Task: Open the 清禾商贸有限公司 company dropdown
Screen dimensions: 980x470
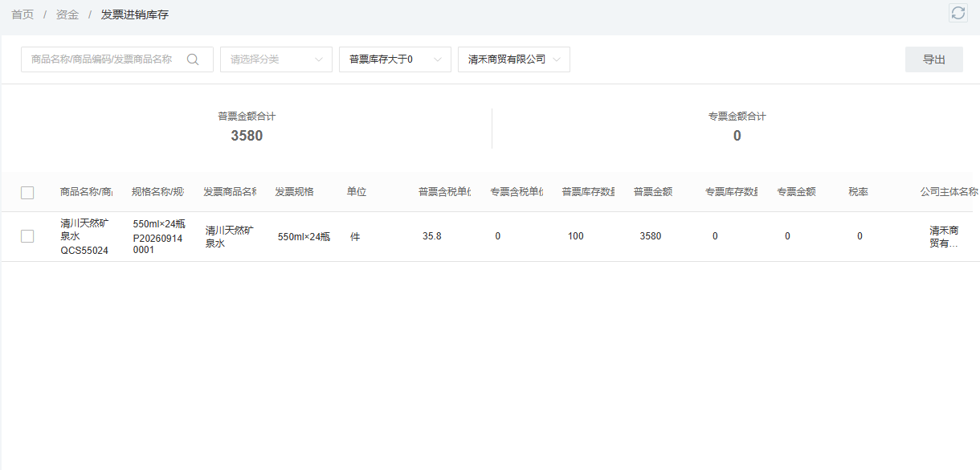Action: (514, 59)
